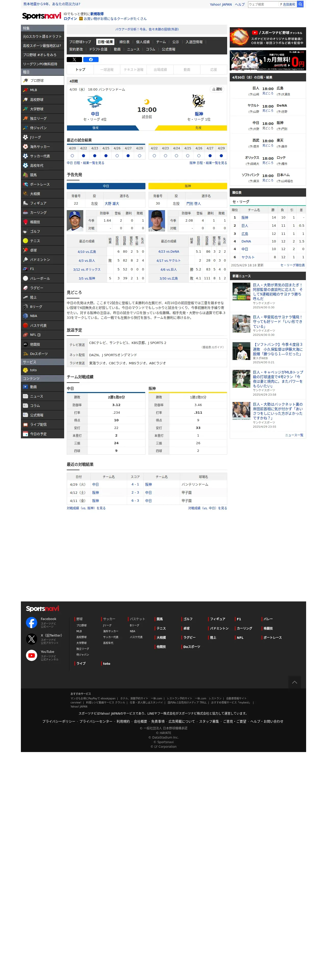Select the 応援 tab

tap(214, 70)
